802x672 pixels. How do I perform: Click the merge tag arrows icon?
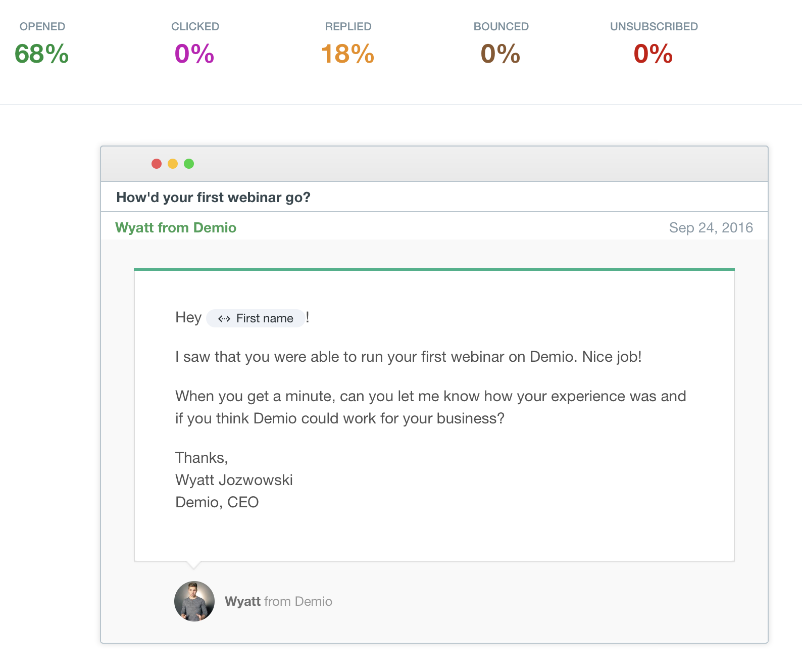coord(224,319)
